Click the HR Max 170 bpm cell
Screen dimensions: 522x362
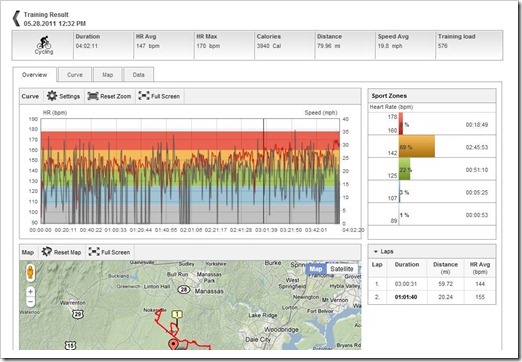[224, 45]
